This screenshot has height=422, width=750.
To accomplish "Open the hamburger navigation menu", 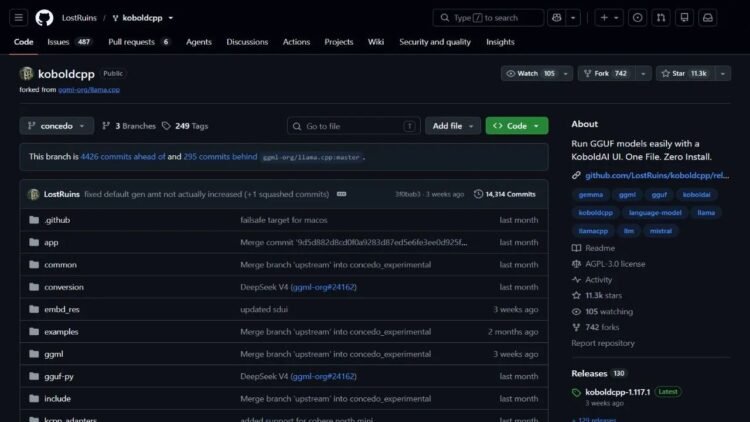I will pyautogui.click(x=19, y=18).
